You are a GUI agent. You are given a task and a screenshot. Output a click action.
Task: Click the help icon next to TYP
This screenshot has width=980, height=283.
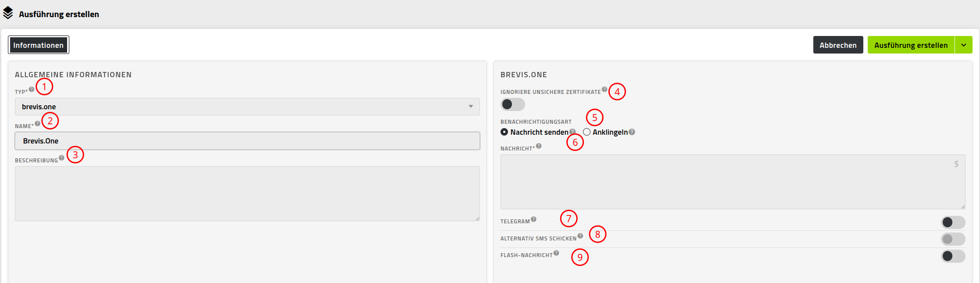[32, 90]
